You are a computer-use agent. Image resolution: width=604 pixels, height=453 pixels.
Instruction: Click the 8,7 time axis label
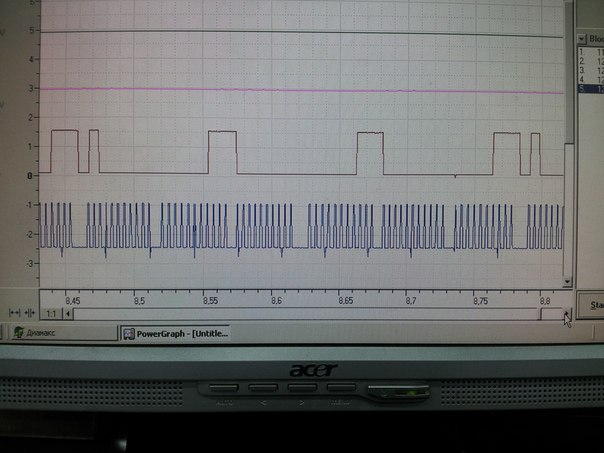(x=411, y=300)
